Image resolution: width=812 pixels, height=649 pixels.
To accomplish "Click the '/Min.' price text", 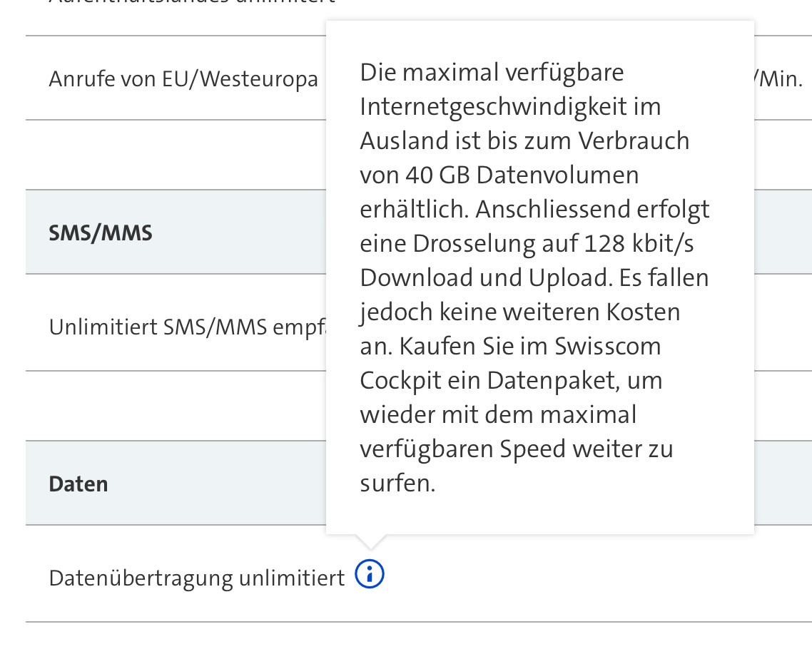I will [778, 79].
